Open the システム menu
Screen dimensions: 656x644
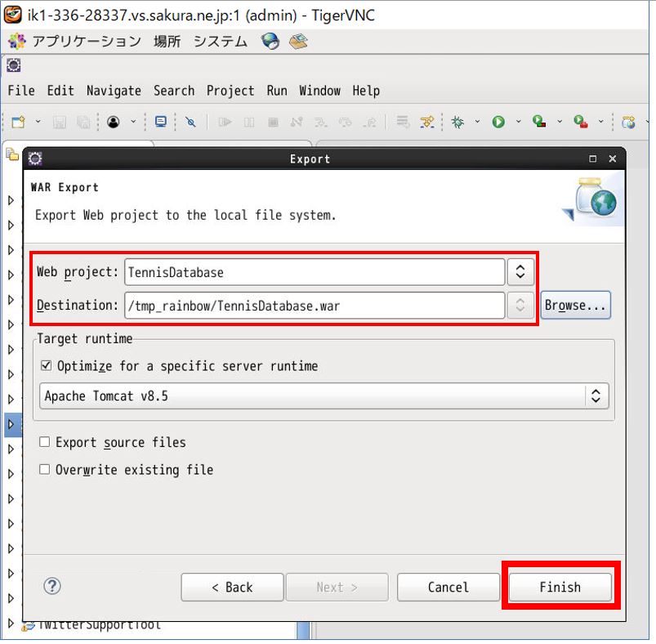[221, 42]
